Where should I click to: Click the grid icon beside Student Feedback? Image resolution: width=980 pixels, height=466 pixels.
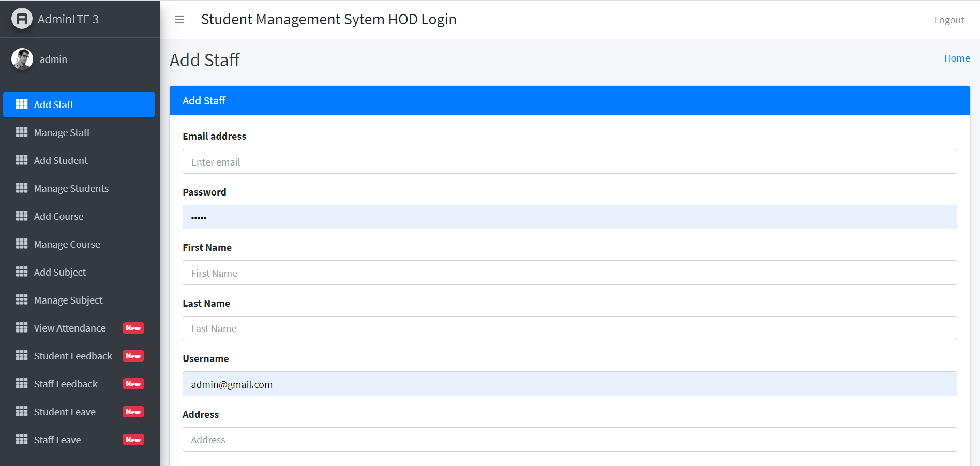click(x=22, y=356)
